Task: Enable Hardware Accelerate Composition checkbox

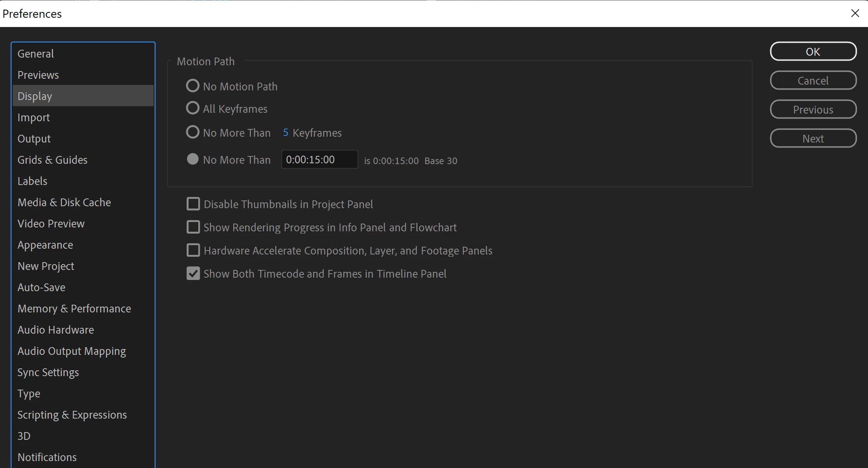Action: (193, 250)
